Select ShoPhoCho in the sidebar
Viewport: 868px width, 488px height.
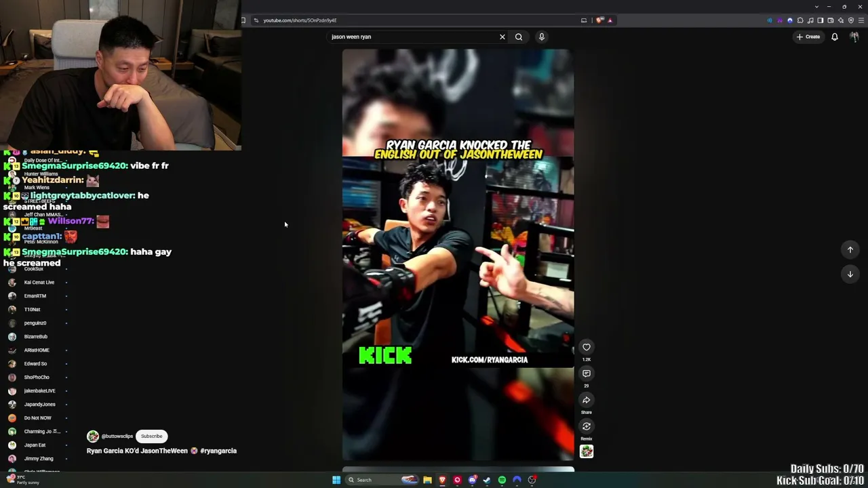(38, 378)
